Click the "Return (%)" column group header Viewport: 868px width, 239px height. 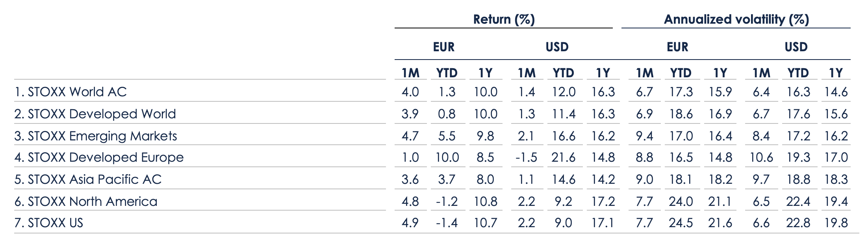504,19
